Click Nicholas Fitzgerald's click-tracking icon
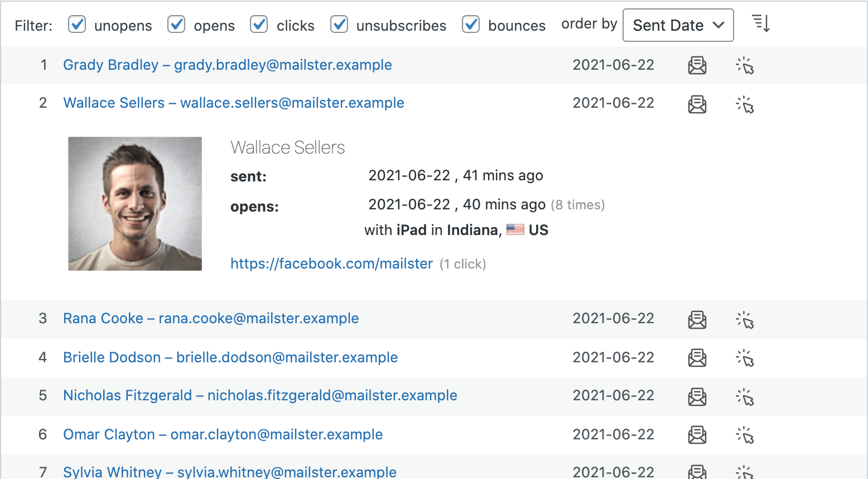The height and width of the screenshot is (479, 868). point(745,396)
